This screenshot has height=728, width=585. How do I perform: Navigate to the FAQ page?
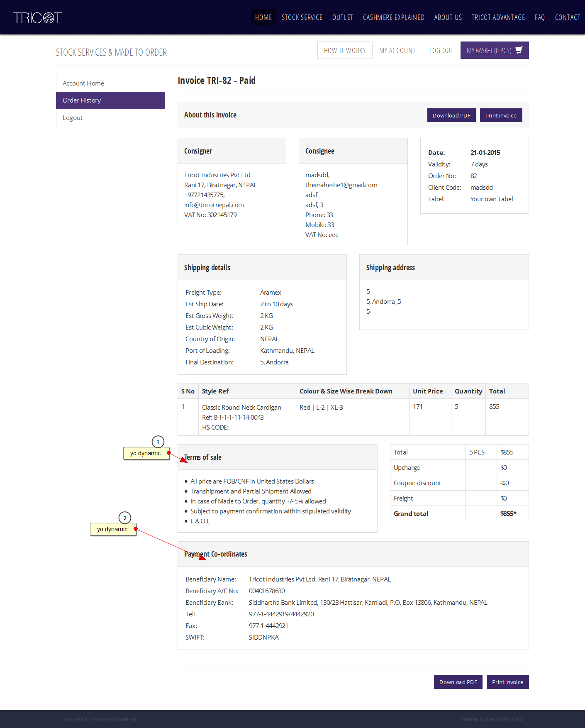pos(539,17)
